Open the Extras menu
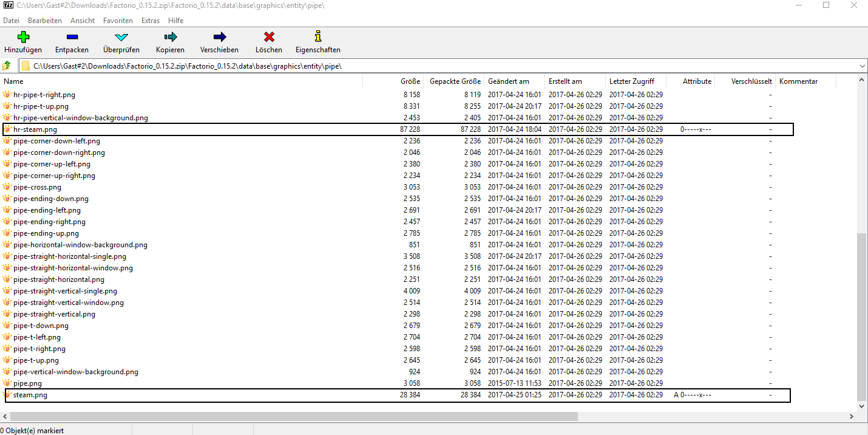Viewport: 868px width, 435px height. coord(151,21)
